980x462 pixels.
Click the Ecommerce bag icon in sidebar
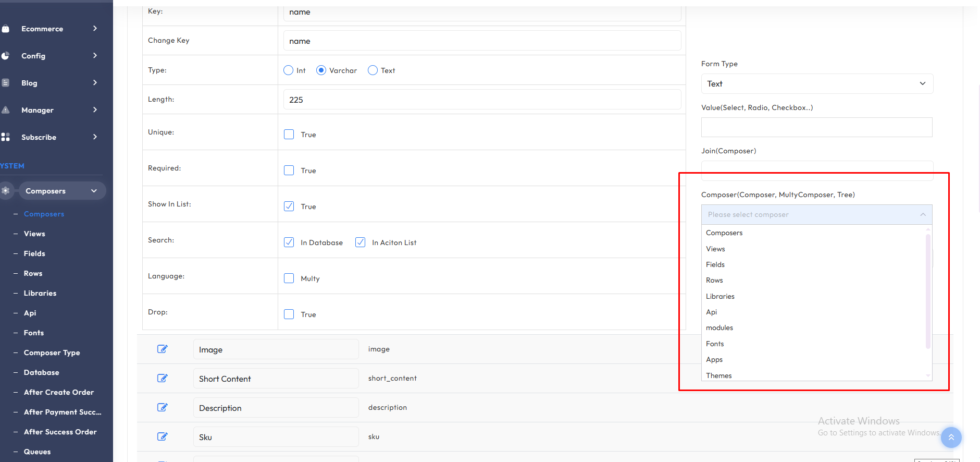point(6,29)
